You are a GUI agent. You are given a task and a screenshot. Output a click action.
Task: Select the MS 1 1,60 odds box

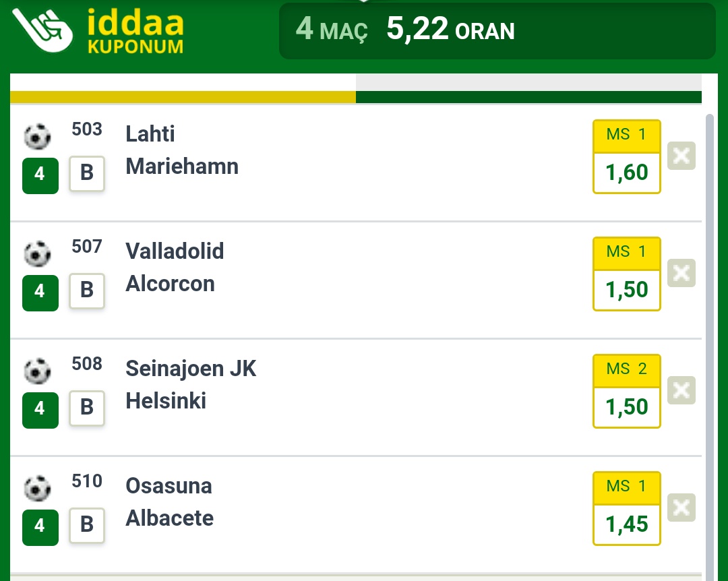627,156
